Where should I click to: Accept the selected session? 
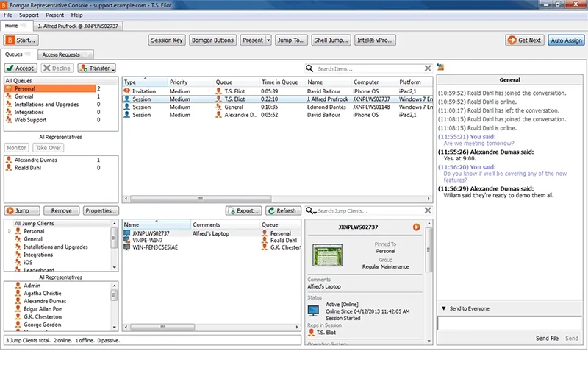[x=21, y=68]
